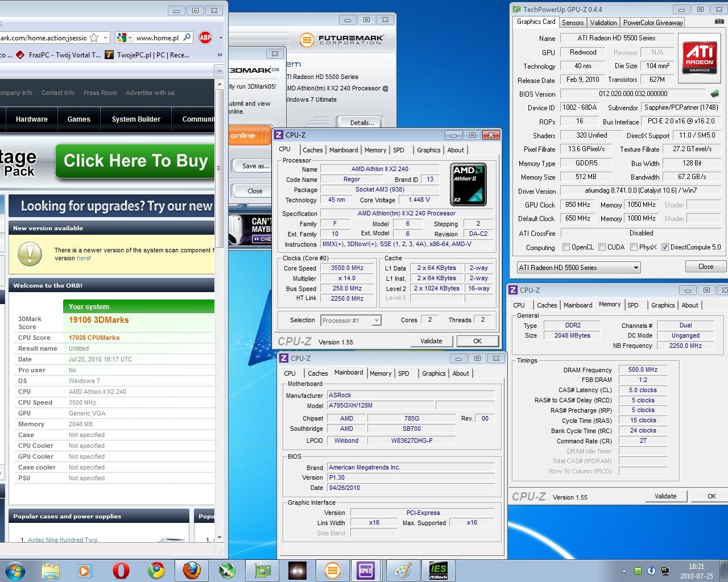
Task: Click the website search field www.home.pl
Action: pos(157,38)
